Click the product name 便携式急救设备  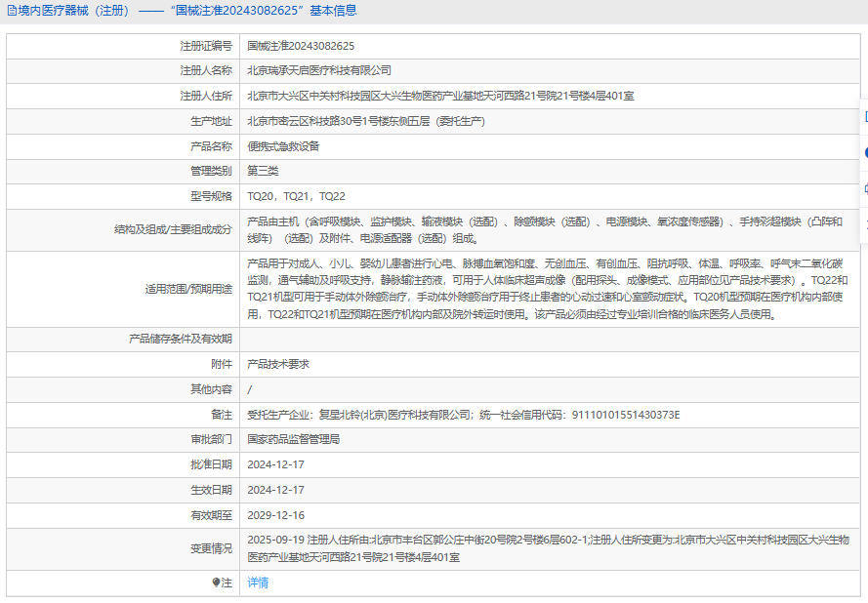(283, 146)
